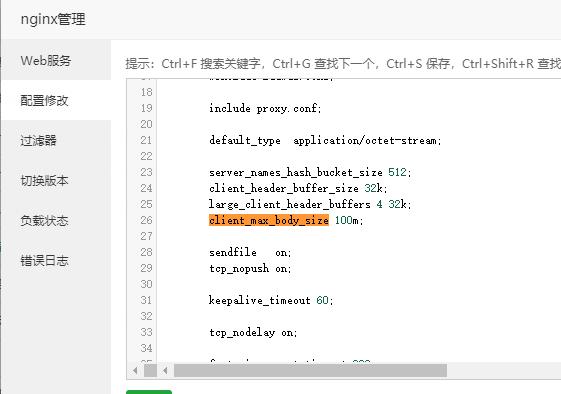
Task: Click line number 31 in gutter
Action: (146, 300)
